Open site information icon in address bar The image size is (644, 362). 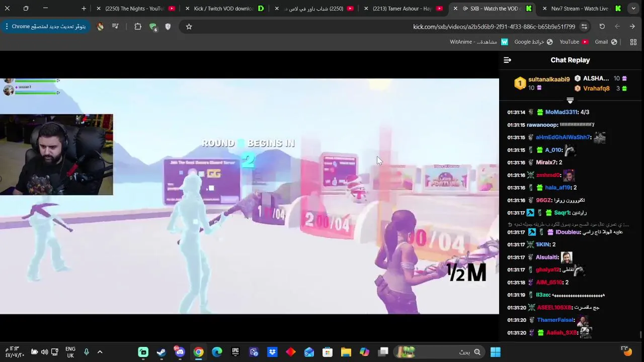pos(584,27)
